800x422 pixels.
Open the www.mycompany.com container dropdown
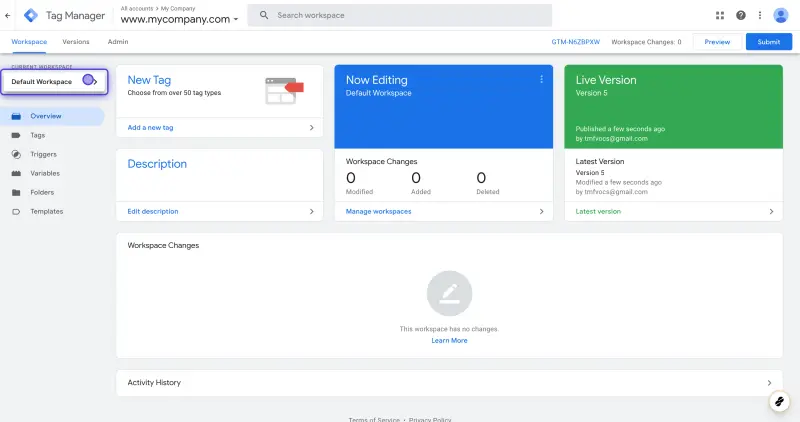pos(180,19)
